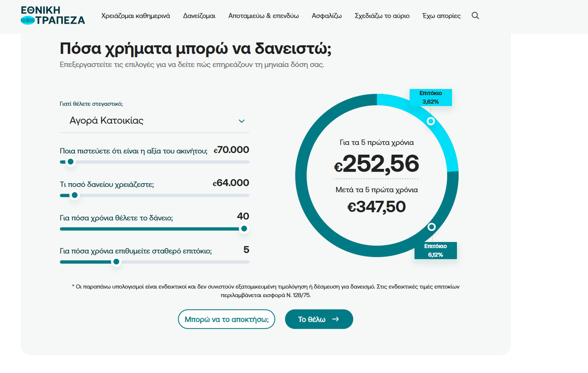The image size is (588, 373).
Task: Click the Για τα 5 πρώτα χρόνια text
Action: pyautogui.click(x=377, y=143)
